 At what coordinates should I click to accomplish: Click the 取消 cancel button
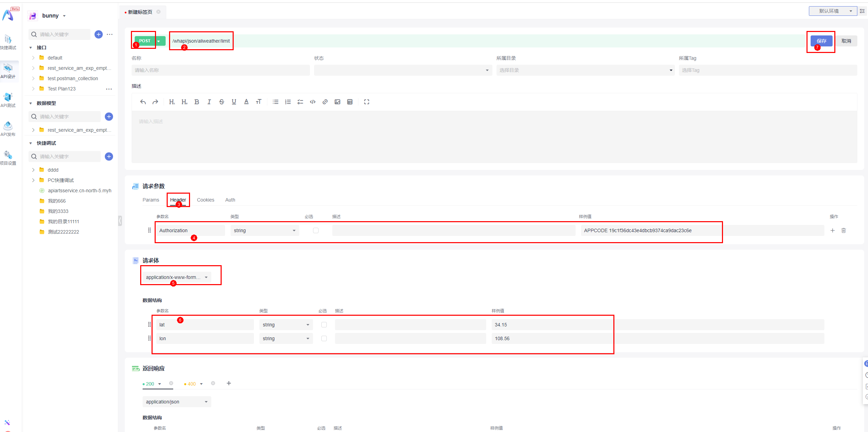[846, 41]
